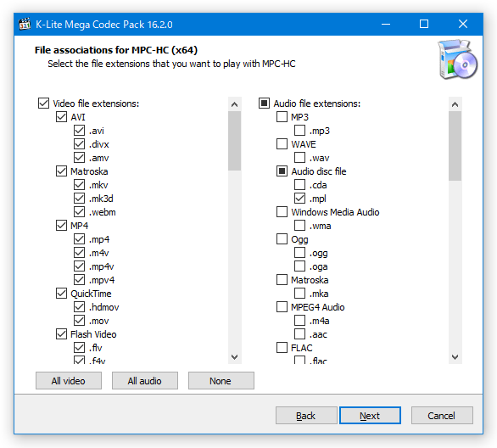Check the WAVE group checkbox
This screenshot has height=448, width=497.
click(282, 144)
